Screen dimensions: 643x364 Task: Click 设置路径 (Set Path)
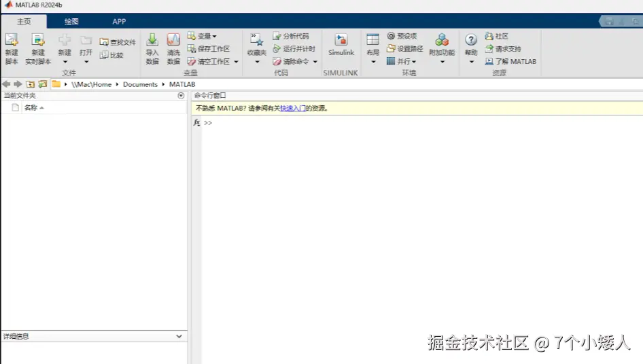tap(404, 49)
